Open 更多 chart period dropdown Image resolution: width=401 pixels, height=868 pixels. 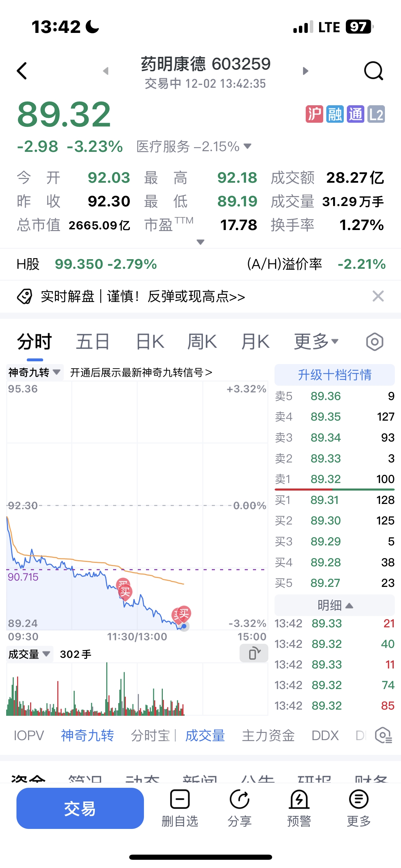tap(316, 341)
